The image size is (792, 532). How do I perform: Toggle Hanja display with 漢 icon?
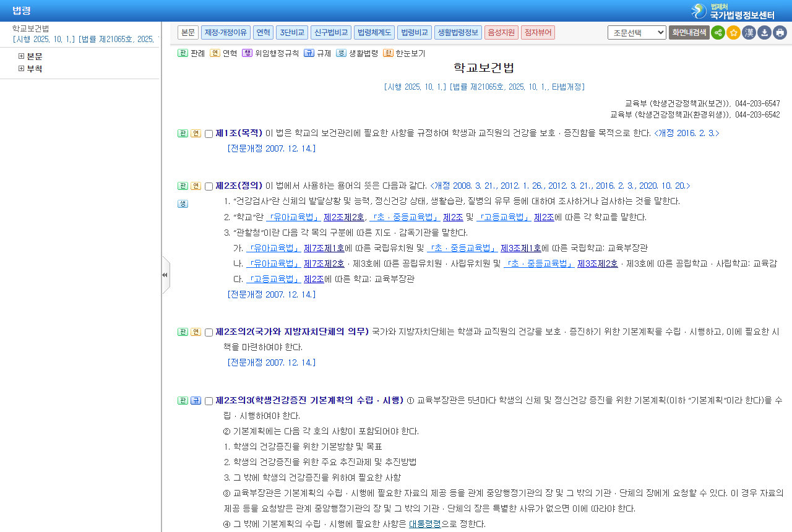749,33
